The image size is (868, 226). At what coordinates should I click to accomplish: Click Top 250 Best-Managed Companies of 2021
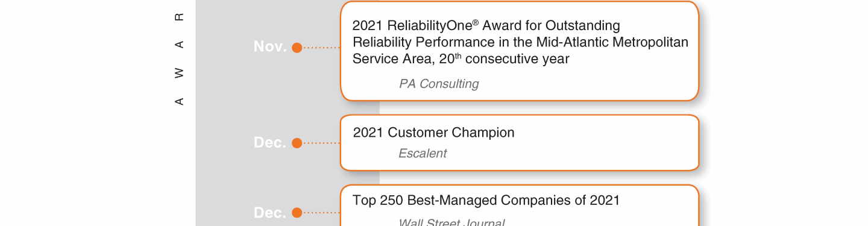coord(486,200)
